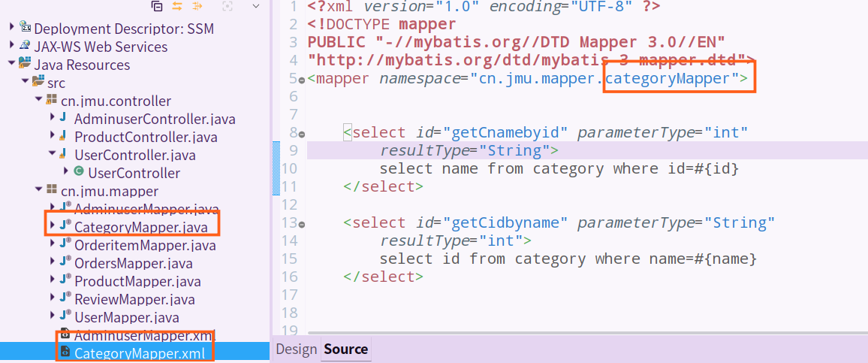Select Java Resources label
Screen dimensions: 868x363
click(x=82, y=65)
